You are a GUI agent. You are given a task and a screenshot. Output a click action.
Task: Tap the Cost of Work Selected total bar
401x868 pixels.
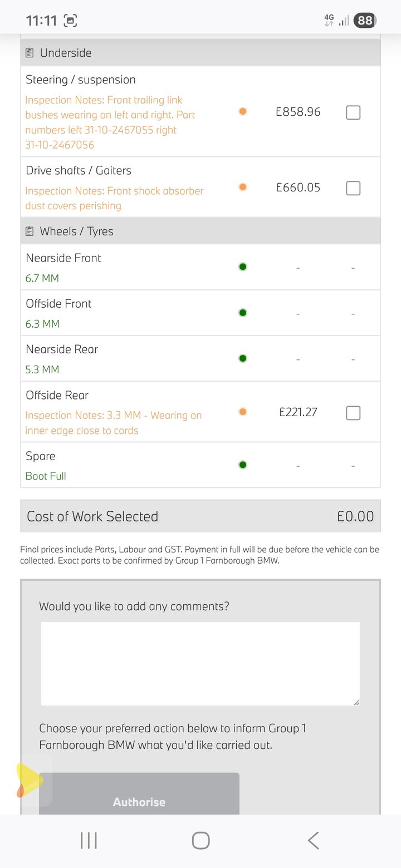(200, 516)
